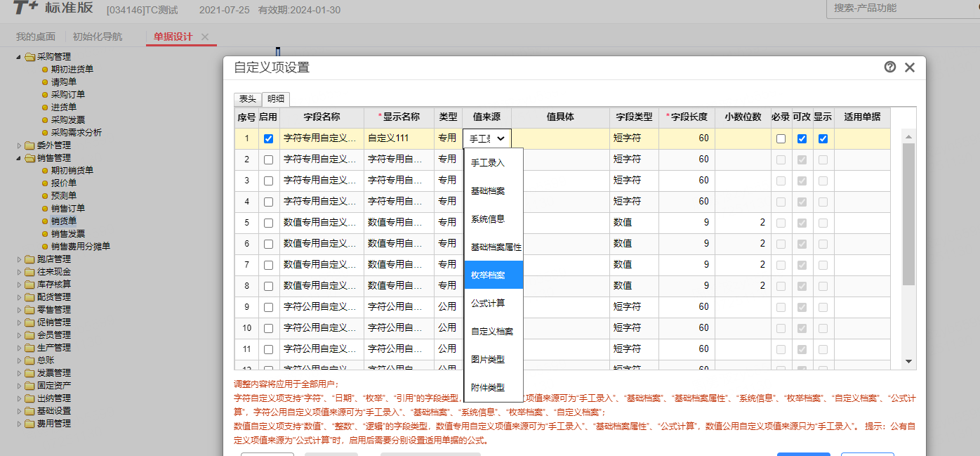Viewport: 980px width, 456px height.
Task: Toggle the 显示 checkbox in row 1
Action: pyautogui.click(x=823, y=139)
